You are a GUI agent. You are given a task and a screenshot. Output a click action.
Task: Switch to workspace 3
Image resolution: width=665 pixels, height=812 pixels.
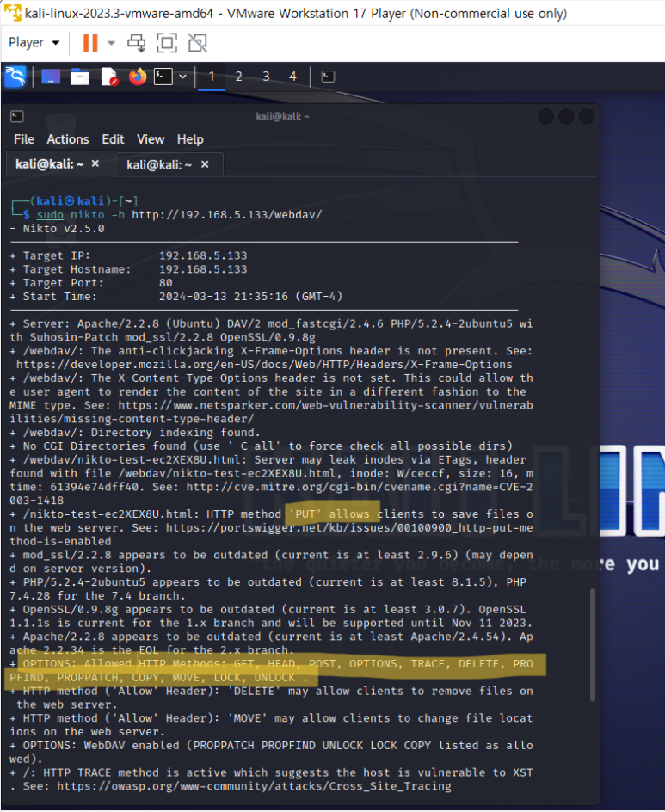(266, 77)
